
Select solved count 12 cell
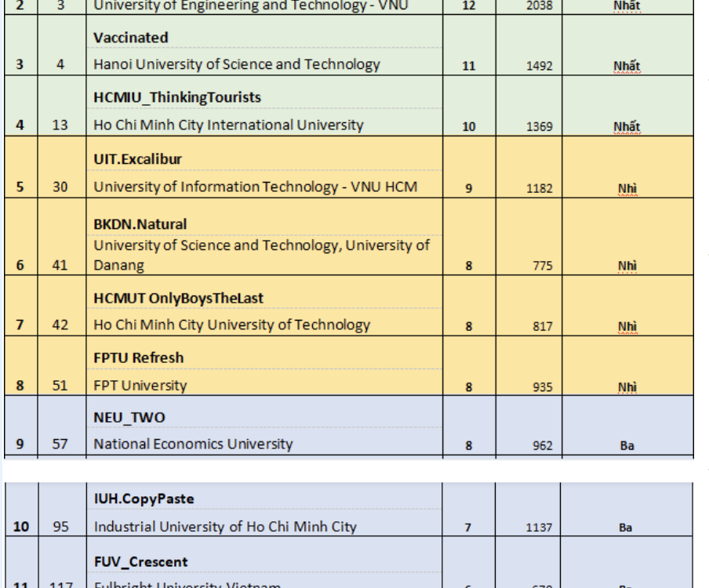(469, 5)
